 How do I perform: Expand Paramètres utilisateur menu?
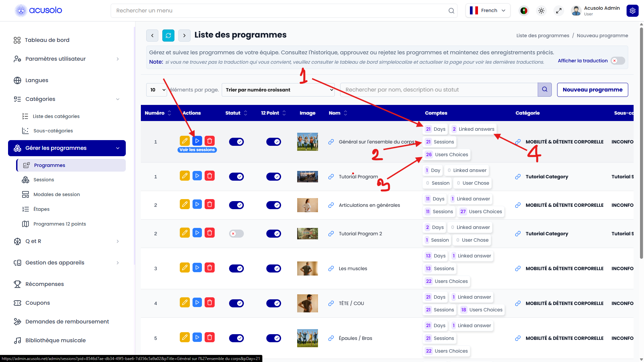point(67,59)
